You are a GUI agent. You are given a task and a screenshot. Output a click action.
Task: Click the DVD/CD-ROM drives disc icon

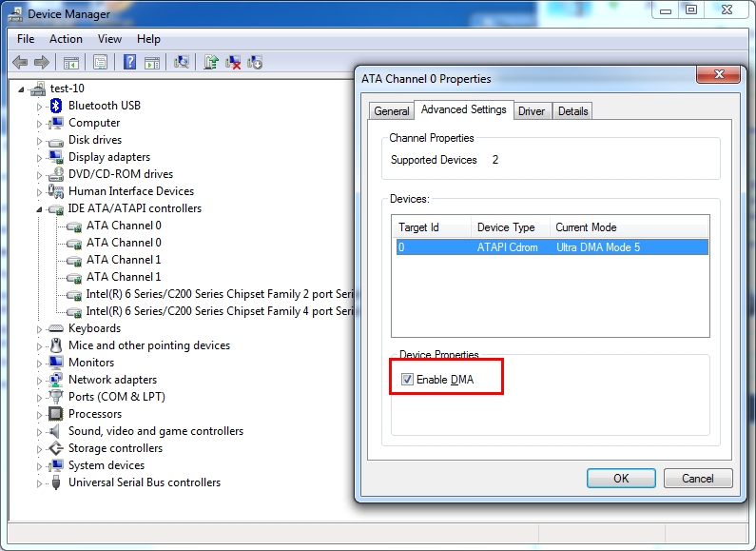click(56, 174)
